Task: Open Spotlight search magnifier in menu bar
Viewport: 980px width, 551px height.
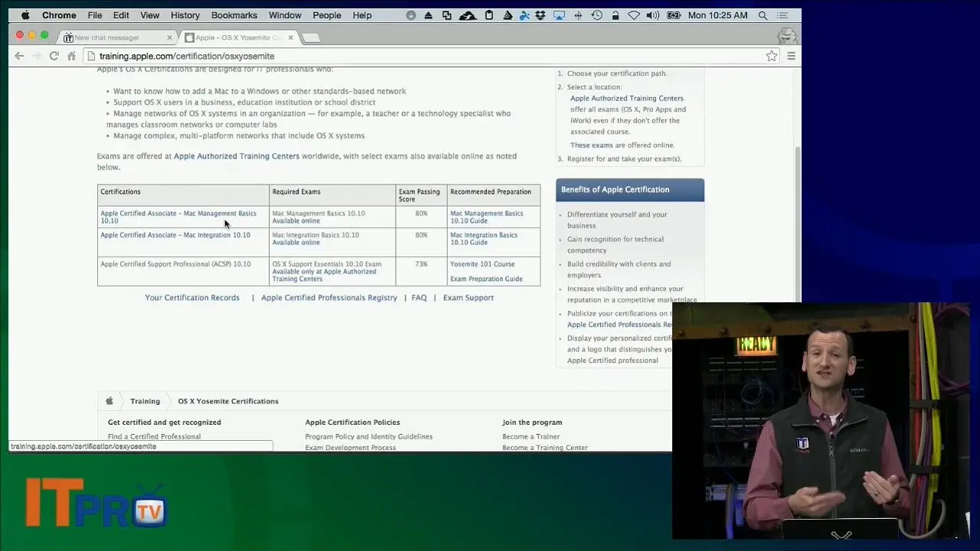Action: [x=763, y=15]
